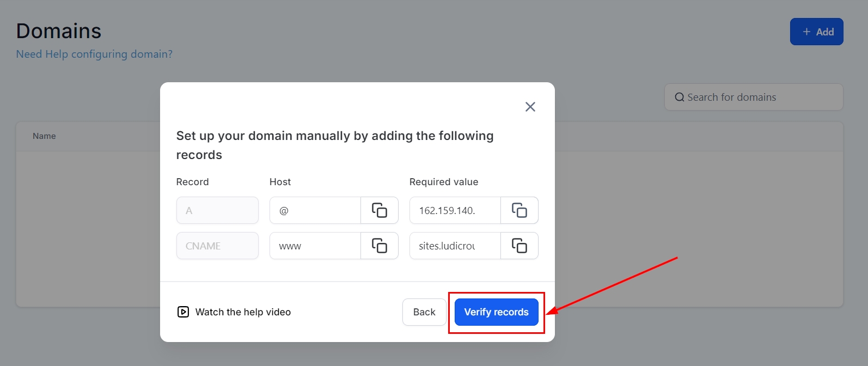The image size is (868, 366).
Task: Go back with the Back button
Action: point(424,312)
